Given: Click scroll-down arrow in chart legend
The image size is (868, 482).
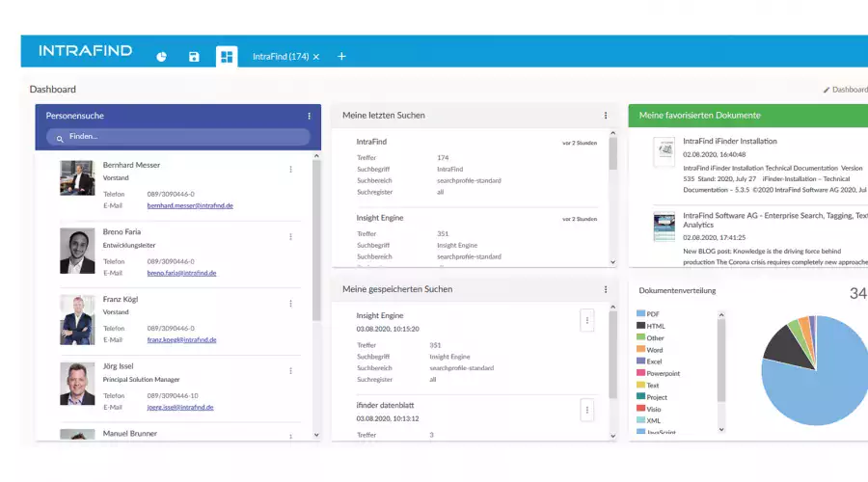Looking at the screenshot, I should 721,429.
